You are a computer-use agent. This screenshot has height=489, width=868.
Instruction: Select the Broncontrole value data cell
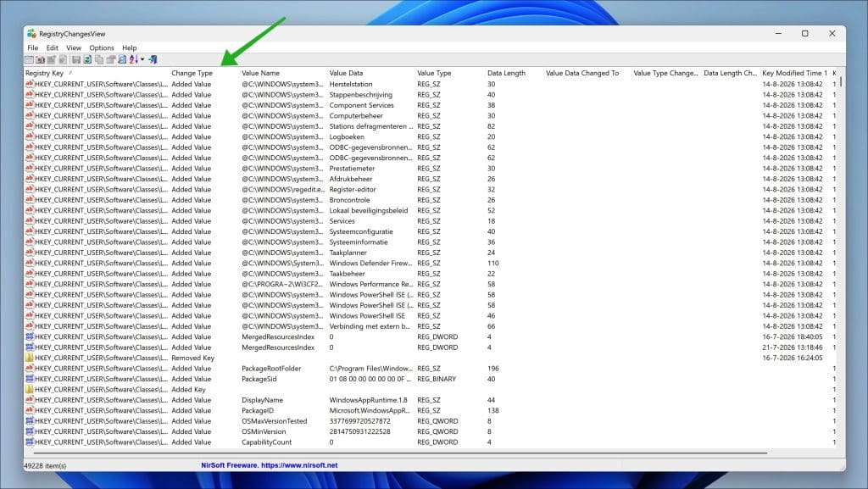349,200
